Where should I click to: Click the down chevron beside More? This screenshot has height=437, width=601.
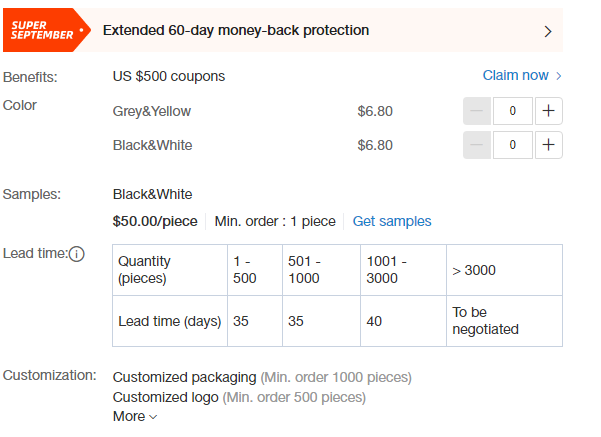(153, 417)
